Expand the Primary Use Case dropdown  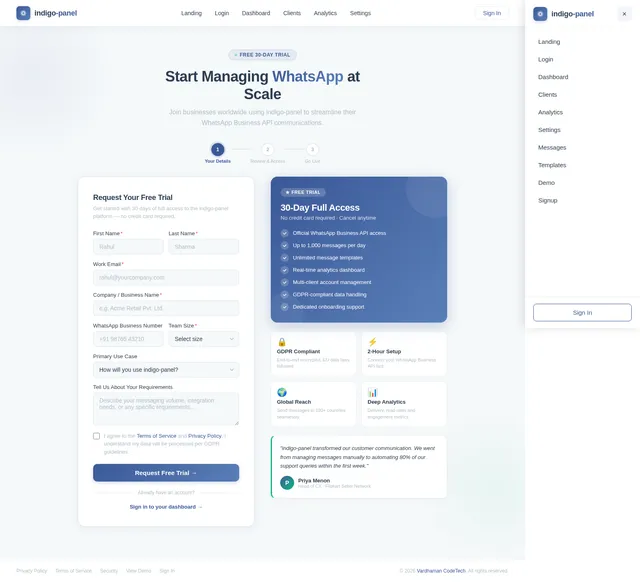click(166, 370)
